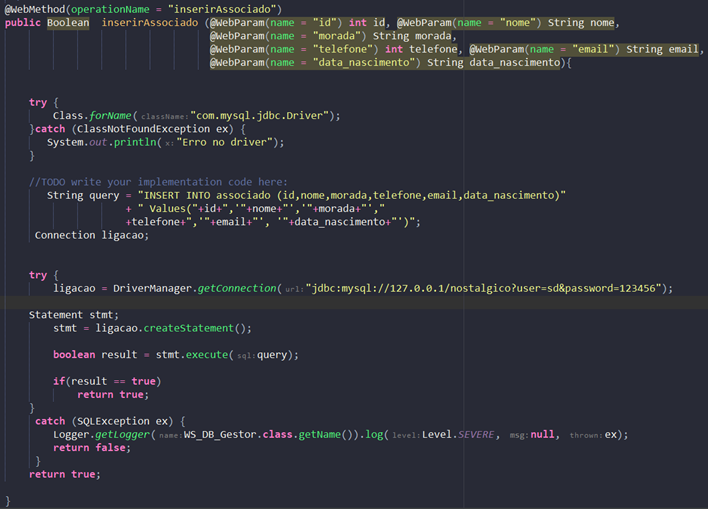Image resolution: width=708 pixels, height=509 pixels.
Task: Click the "nome" string literal in @WebParam
Action: tap(517, 23)
